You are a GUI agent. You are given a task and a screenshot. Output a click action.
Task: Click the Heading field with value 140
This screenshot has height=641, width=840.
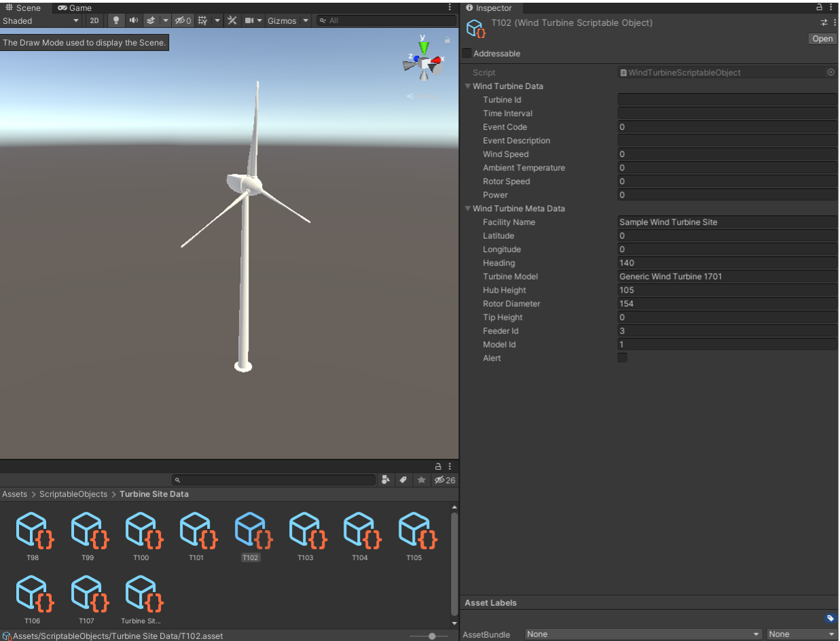[x=727, y=263]
